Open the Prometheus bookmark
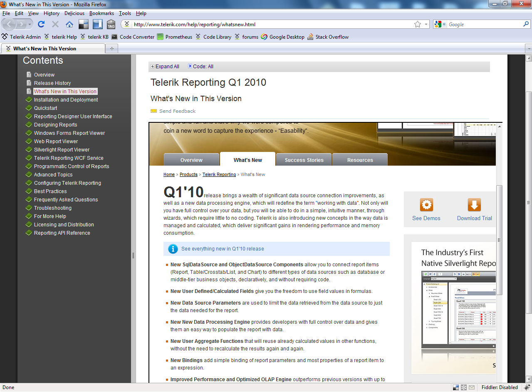This screenshot has width=532, height=392. click(175, 37)
